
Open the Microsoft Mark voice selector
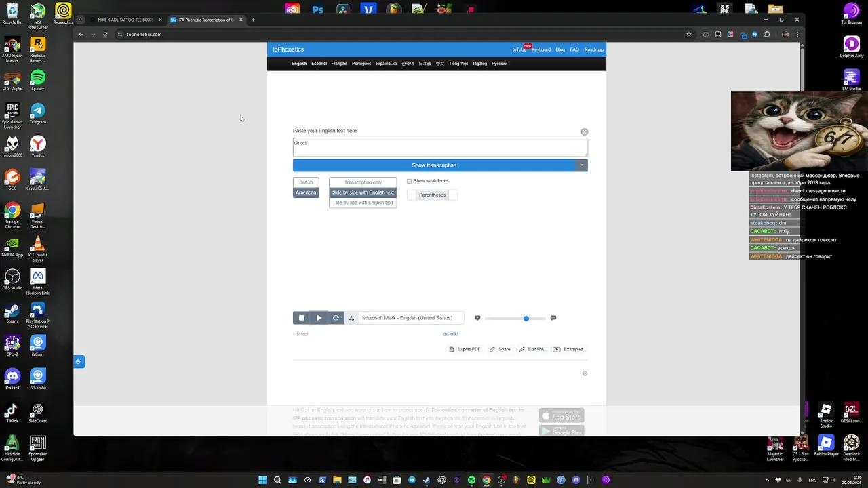point(410,318)
